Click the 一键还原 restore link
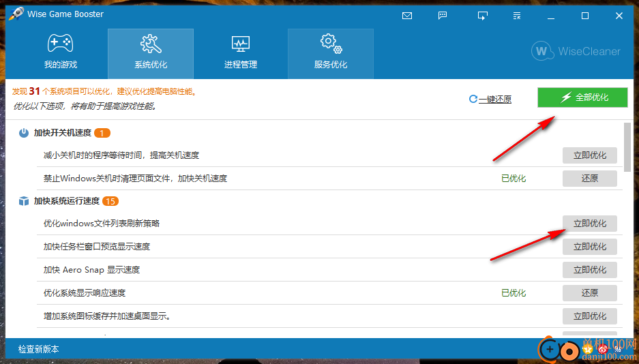Screen dimensions: 639x364 click(x=494, y=100)
